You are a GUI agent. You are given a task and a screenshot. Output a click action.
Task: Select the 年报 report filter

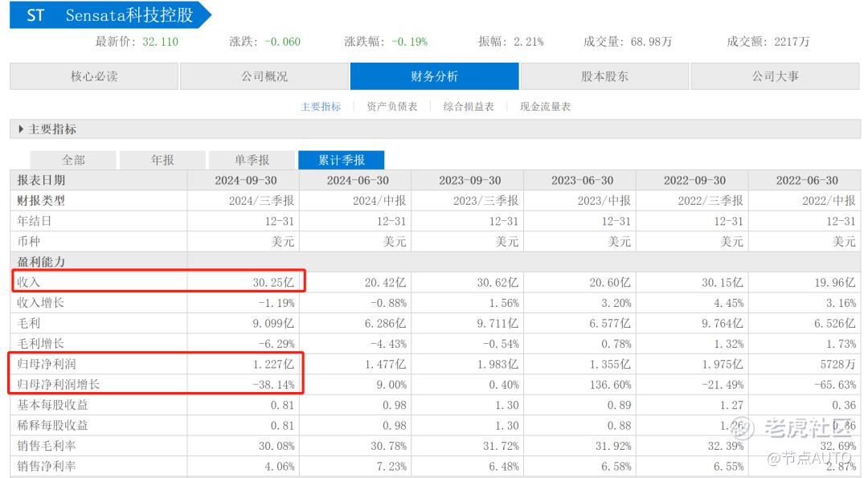[162, 160]
